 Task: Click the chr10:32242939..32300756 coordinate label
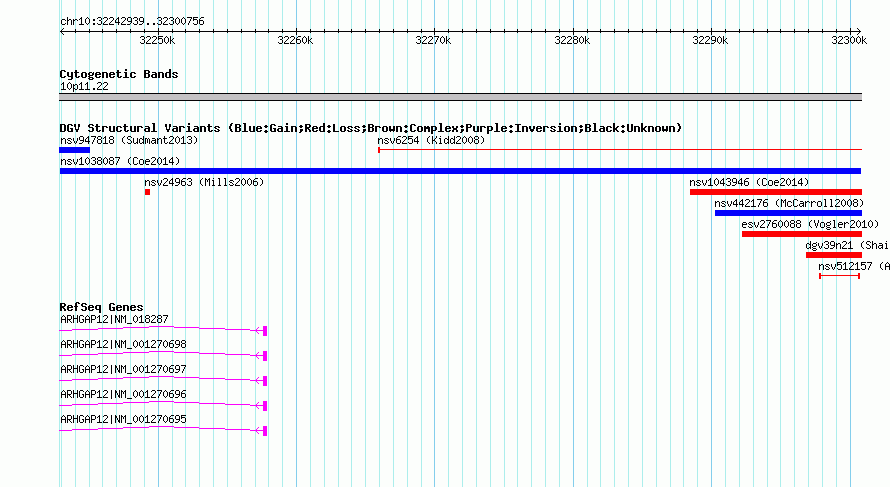132,21
